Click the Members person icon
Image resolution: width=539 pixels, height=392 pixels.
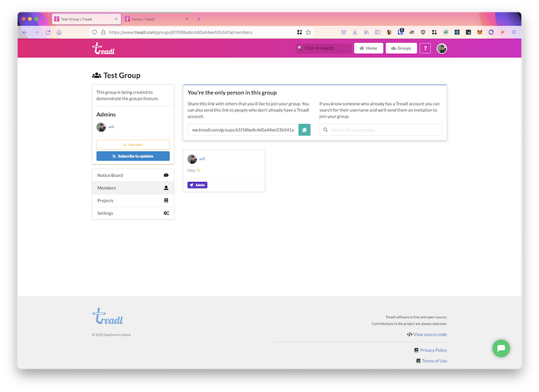point(166,188)
